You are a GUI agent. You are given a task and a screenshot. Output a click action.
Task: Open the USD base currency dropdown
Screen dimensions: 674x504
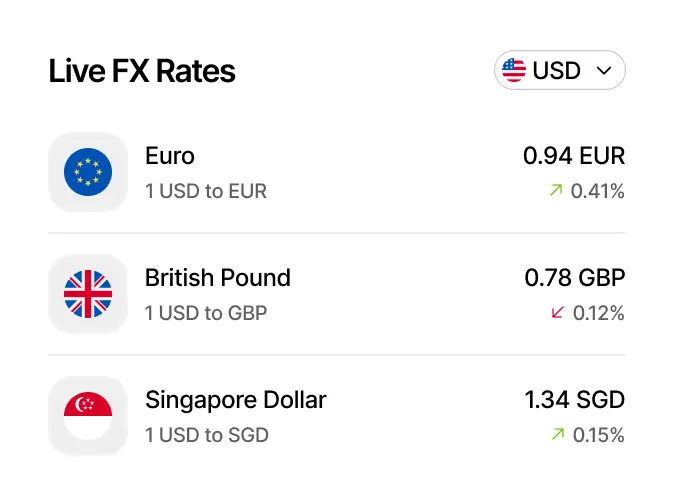tap(560, 71)
